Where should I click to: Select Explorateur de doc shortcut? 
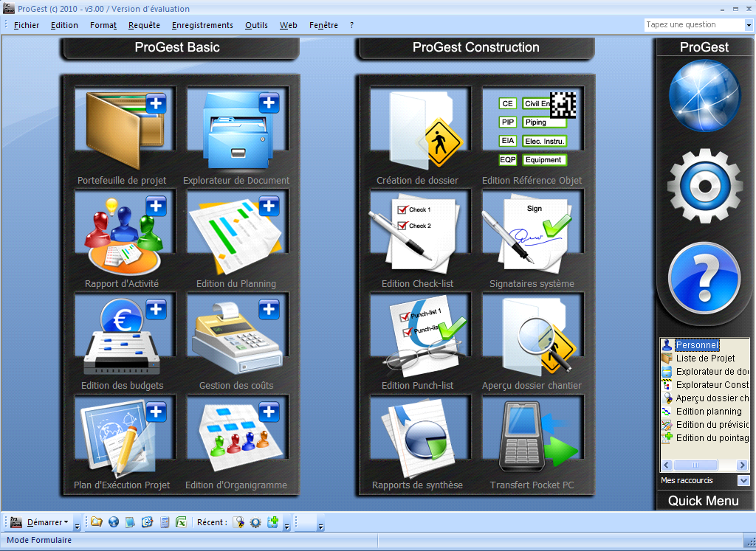705,371
